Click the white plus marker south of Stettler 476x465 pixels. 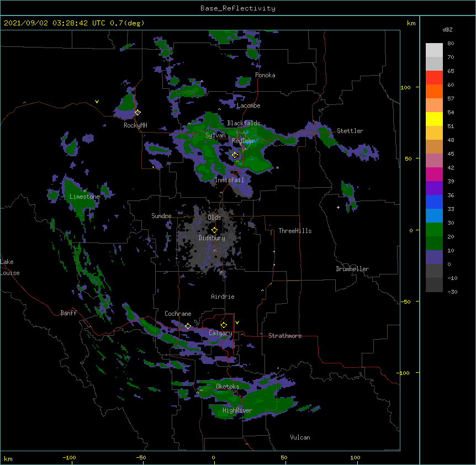(x=338, y=207)
